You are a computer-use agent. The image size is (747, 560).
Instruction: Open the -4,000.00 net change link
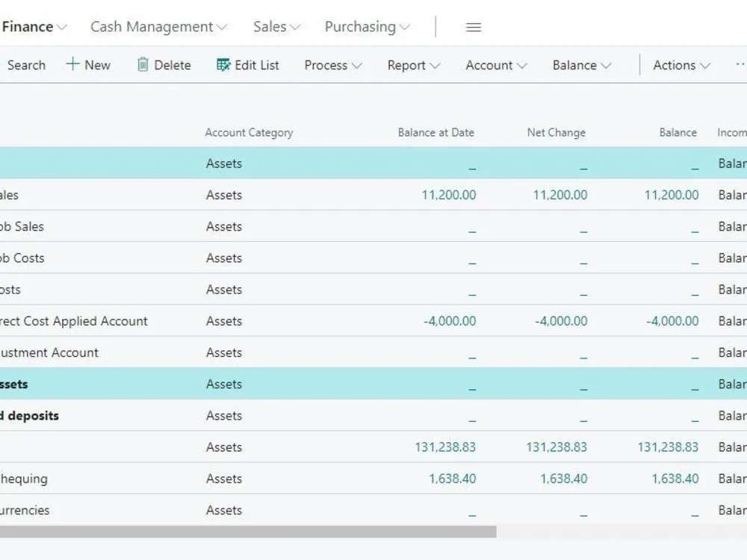point(560,321)
